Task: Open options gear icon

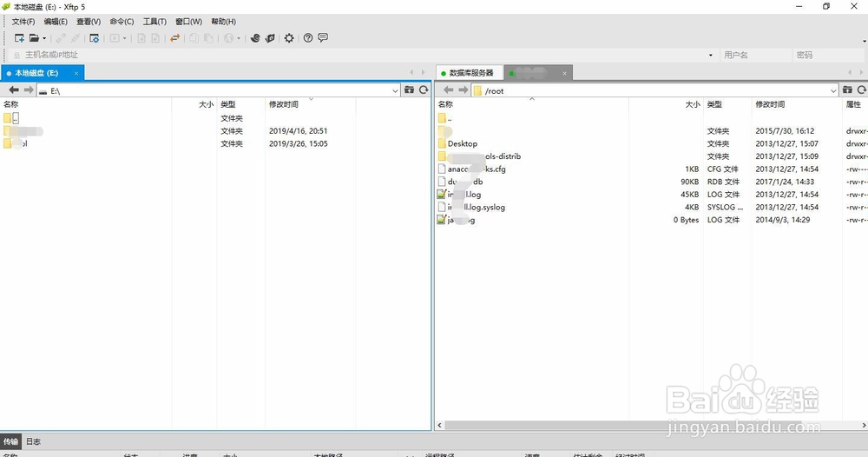Action: pyautogui.click(x=289, y=38)
